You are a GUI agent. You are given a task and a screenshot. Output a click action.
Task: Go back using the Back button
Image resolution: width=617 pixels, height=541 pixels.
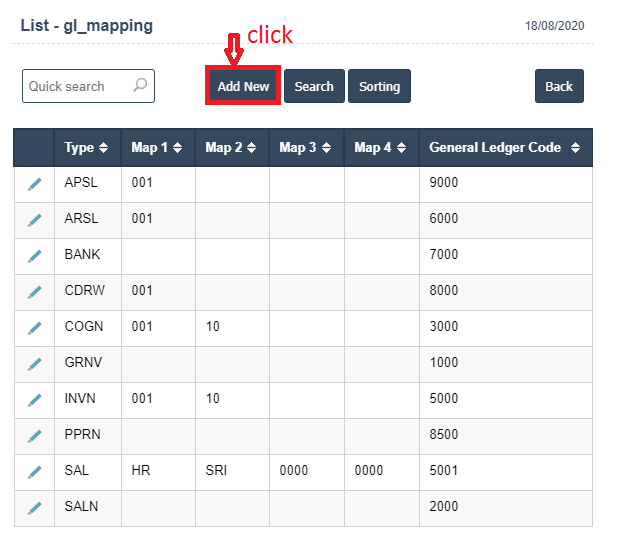[559, 86]
